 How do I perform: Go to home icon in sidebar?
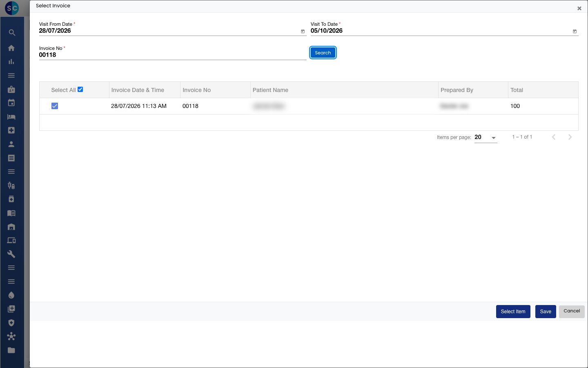(11, 48)
